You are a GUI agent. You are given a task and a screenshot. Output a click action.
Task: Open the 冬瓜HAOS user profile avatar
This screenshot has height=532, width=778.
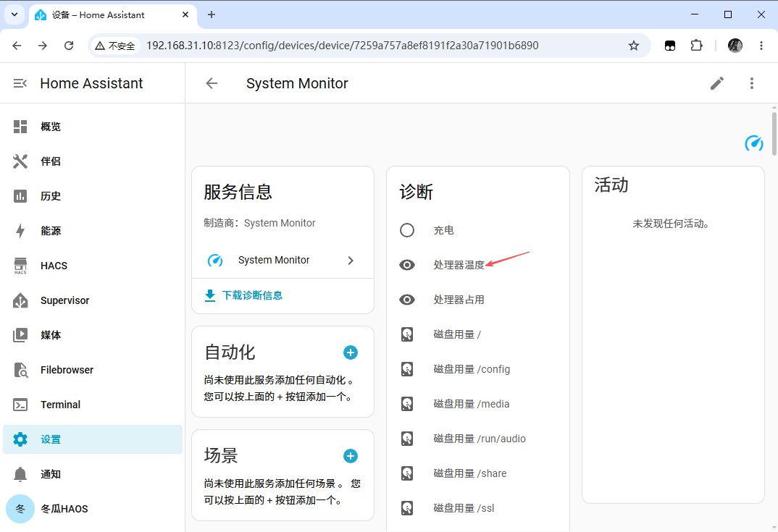point(20,509)
